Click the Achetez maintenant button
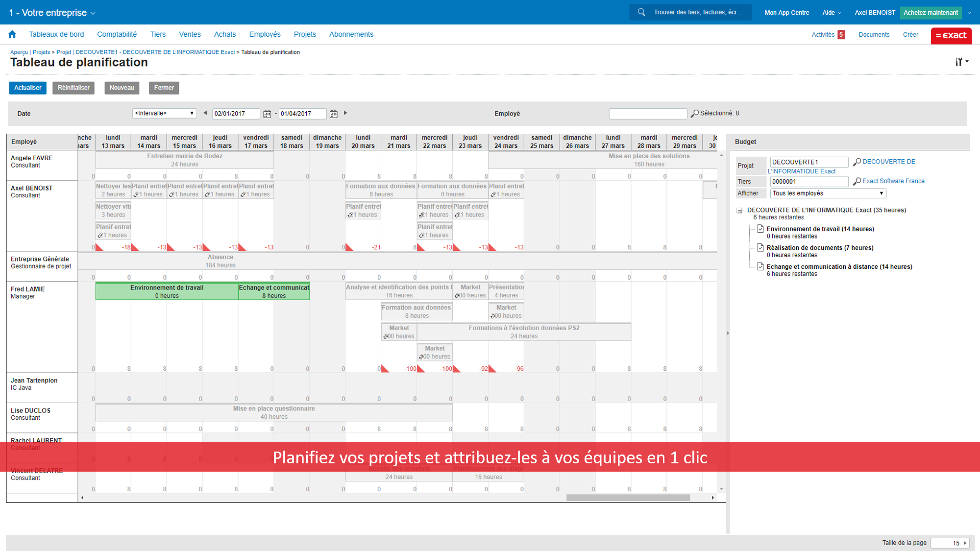Viewport: 980px width, 551px height. 931,13
